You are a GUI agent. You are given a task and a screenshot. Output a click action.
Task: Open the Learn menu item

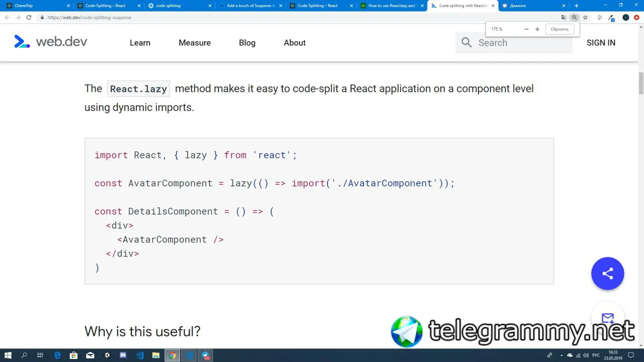(140, 43)
